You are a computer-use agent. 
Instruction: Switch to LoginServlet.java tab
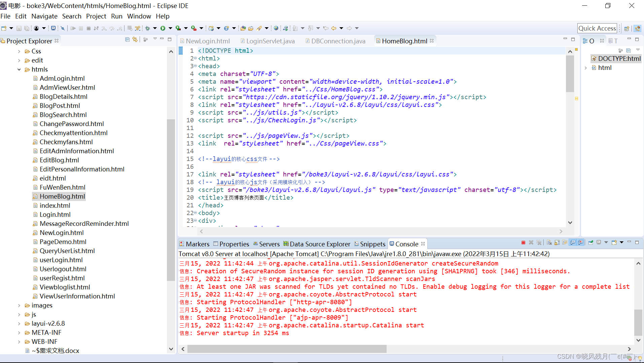267,41
